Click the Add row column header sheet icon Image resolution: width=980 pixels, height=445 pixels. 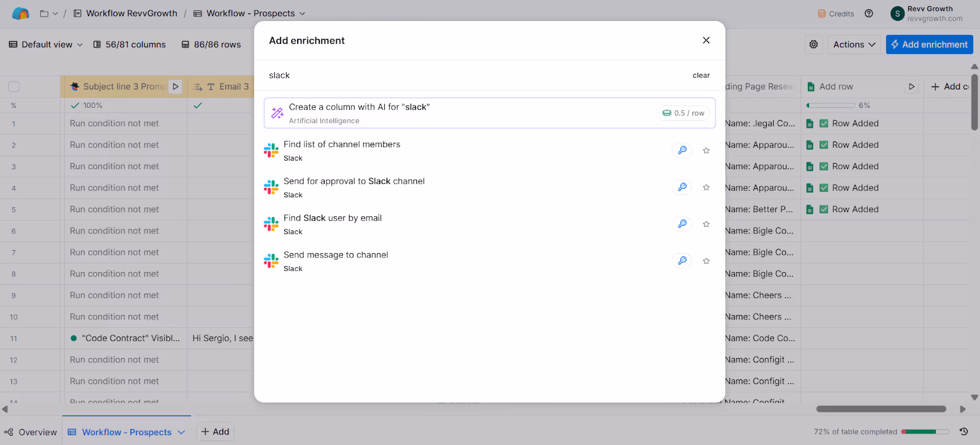[811, 86]
